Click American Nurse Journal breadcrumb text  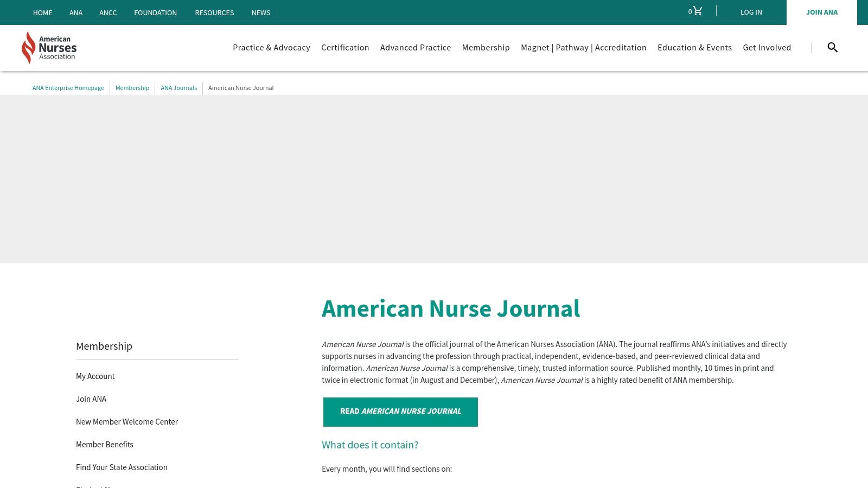[241, 88]
